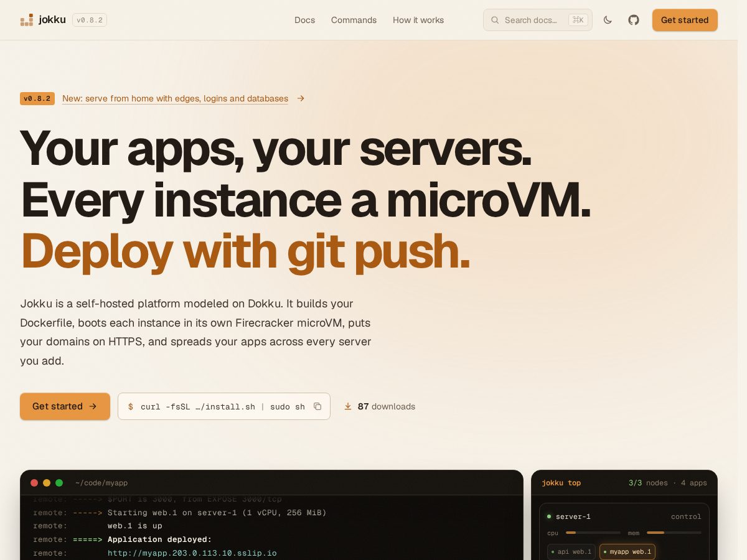Image resolution: width=747 pixels, height=560 pixels.
Task: Select the api web.1 instance chip
Action: pos(571,552)
